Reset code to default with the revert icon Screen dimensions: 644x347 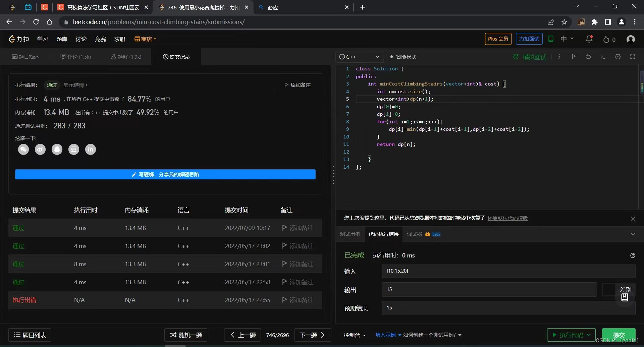pos(588,57)
